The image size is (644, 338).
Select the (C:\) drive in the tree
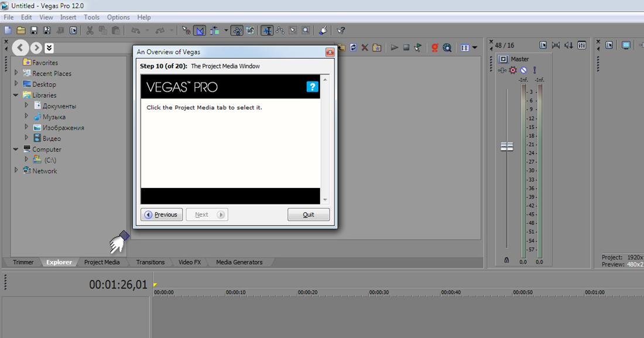[44, 160]
